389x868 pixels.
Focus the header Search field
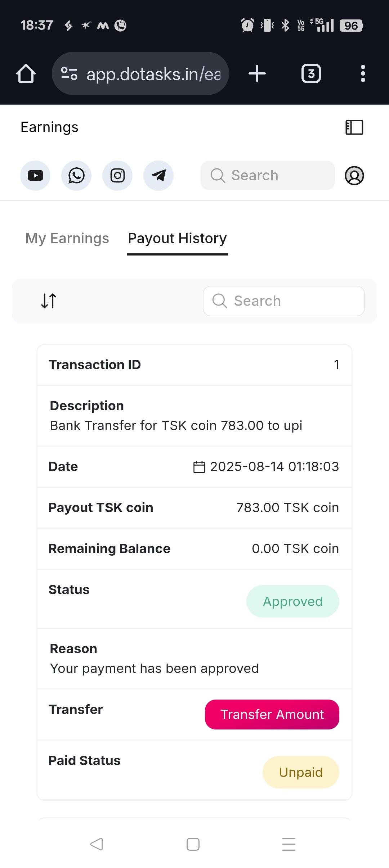pos(268,176)
